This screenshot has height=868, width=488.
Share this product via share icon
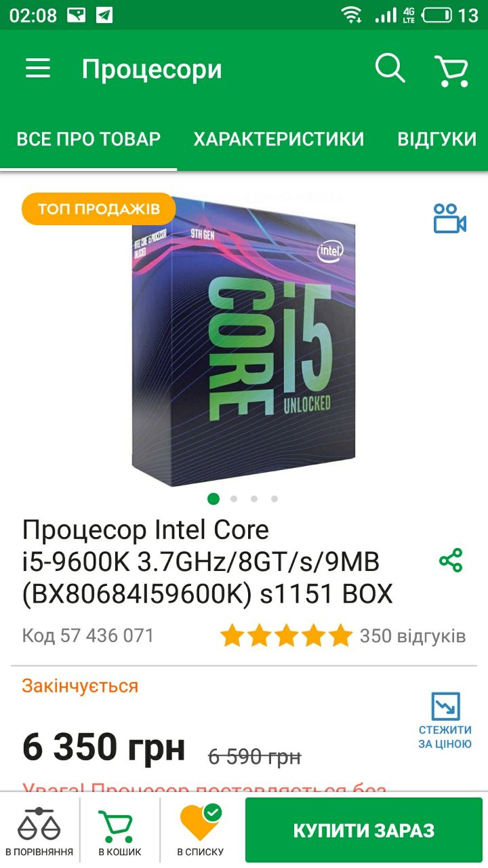click(451, 561)
